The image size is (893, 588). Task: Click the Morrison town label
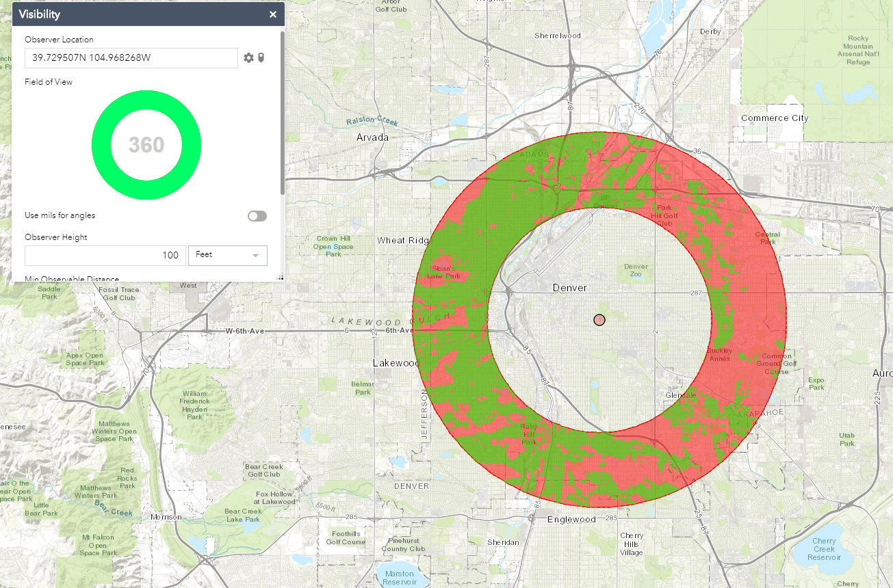[x=166, y=518]
